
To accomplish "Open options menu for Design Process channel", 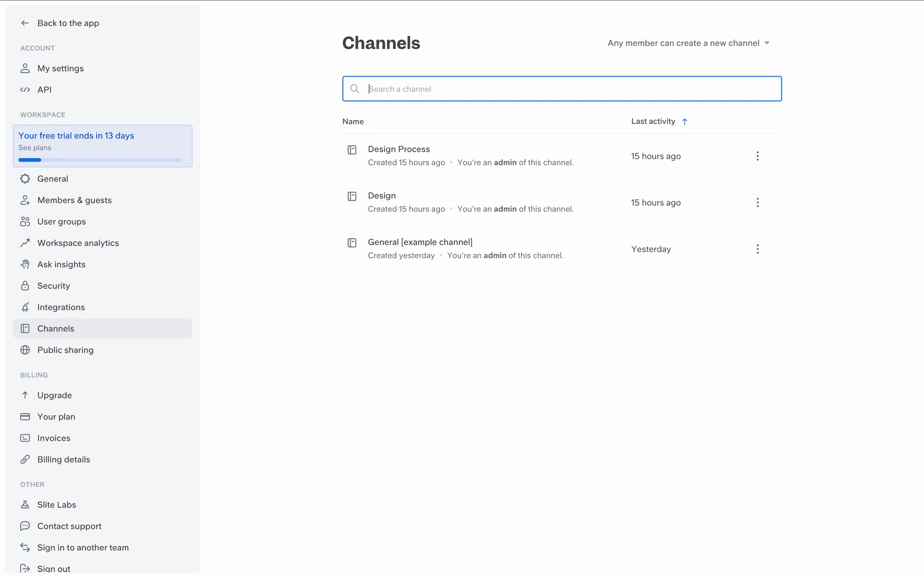I will click(757, 156).
